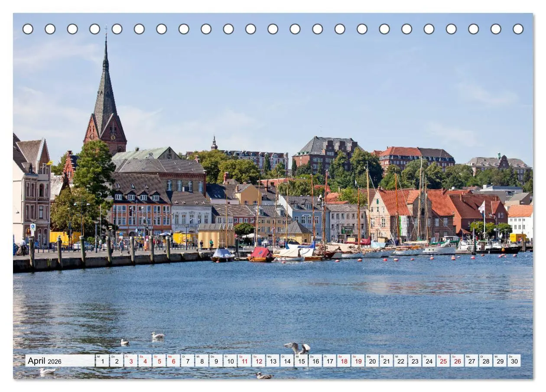Select day 22 in the calendar strip

pos(400,361)
